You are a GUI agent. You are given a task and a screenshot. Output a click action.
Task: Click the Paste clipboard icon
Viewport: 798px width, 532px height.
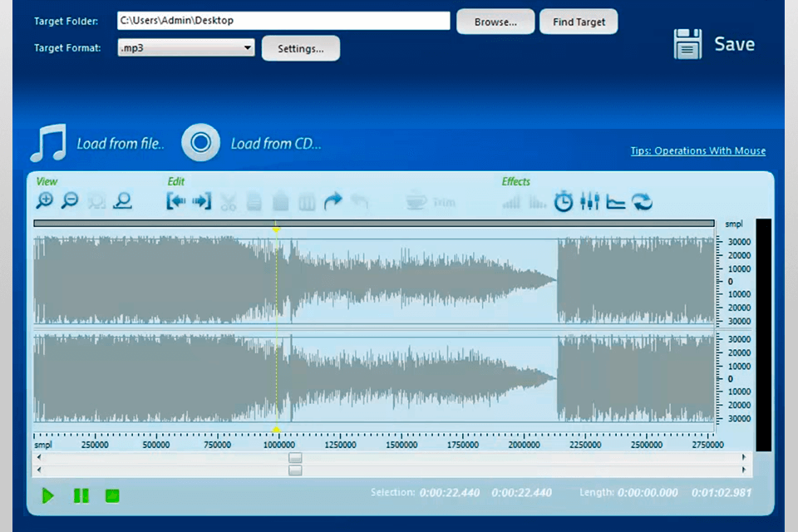pyautogui.click(x=280, y=202)
